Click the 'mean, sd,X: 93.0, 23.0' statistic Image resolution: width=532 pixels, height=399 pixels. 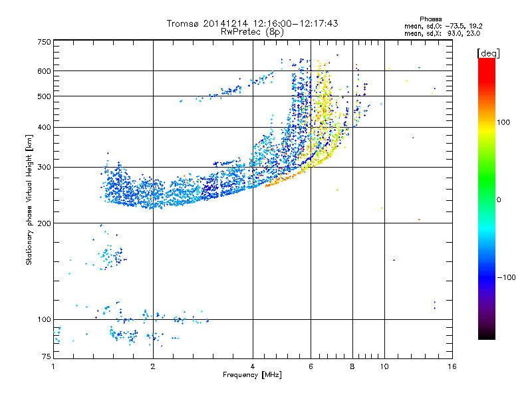(442, 33)
